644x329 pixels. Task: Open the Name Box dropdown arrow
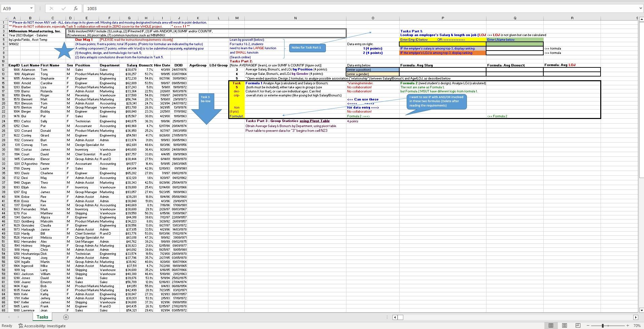[32, 8]
